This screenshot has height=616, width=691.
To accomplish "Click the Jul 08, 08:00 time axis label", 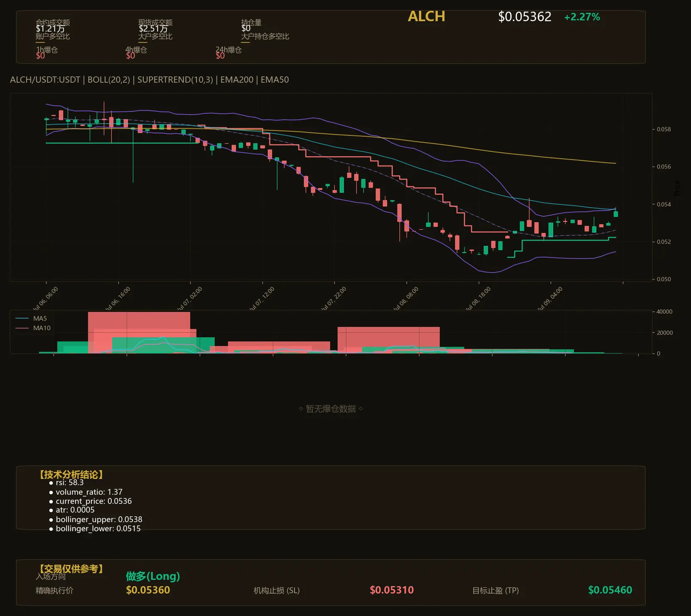I will (x=406, y=299).
